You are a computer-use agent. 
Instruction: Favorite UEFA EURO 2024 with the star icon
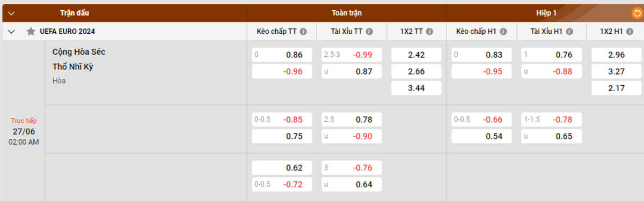(31, 32)
